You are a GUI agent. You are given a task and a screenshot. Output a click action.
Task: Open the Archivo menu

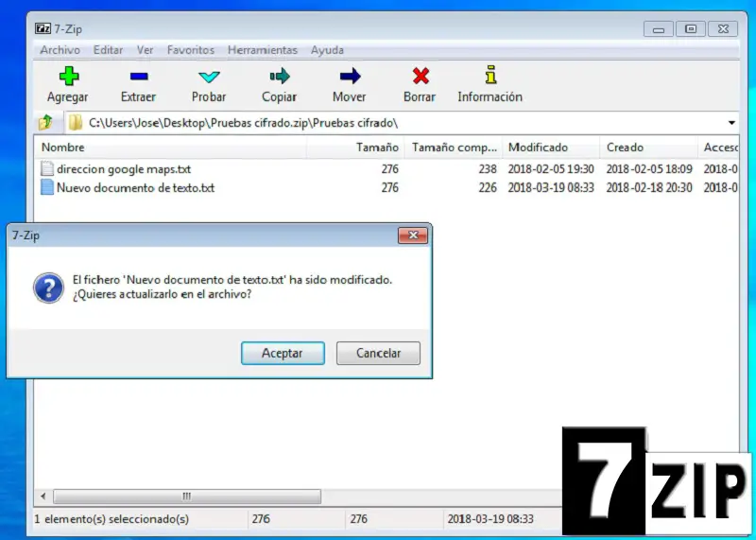point(60,50)
